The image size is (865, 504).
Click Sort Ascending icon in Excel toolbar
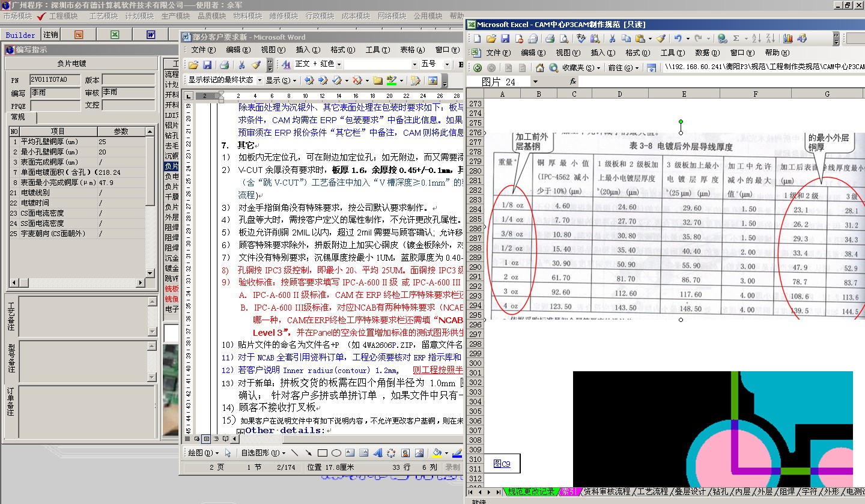pyautogui.click(x=756, y=38)
